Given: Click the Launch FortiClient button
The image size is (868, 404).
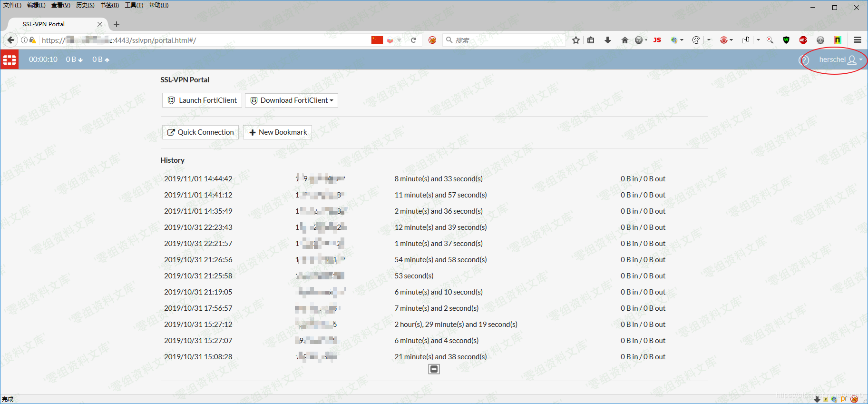Looking at the screenshot, I should point(202,100).
